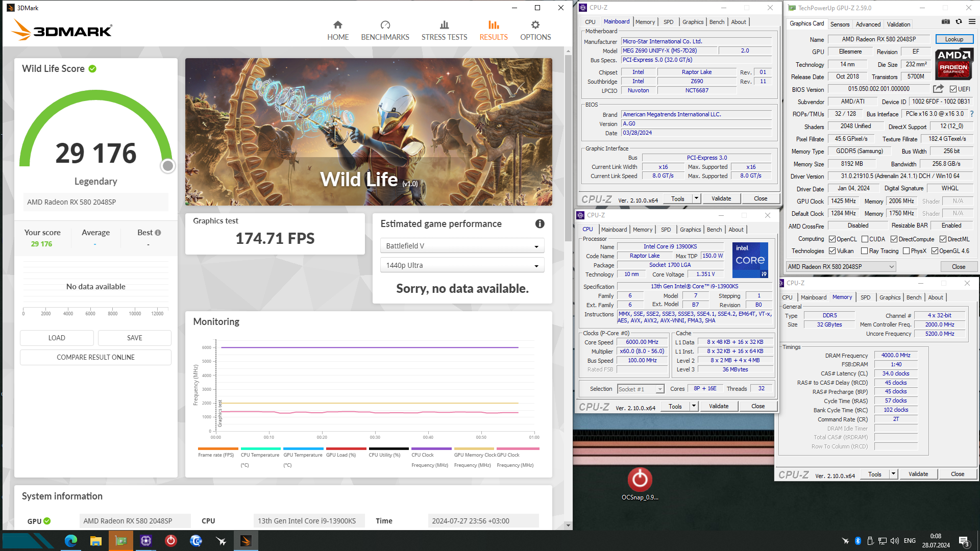
Task: Switch to GPU-Z on the taskbar
Action: (121, 541)
